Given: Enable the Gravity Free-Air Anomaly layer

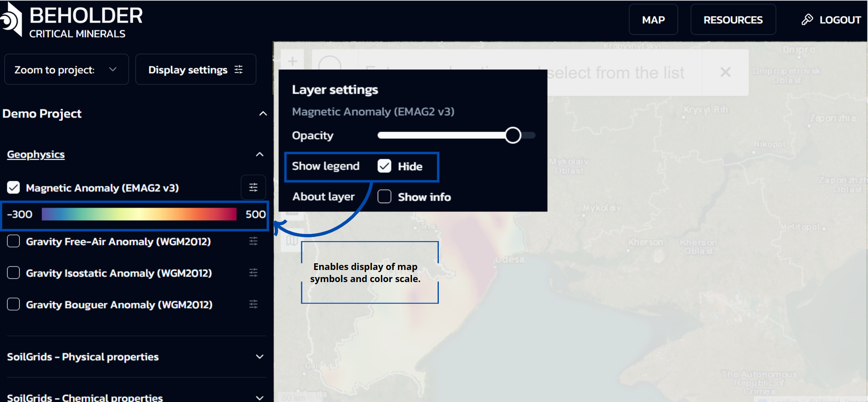Looking at the screenshot, I should [13, 241].
